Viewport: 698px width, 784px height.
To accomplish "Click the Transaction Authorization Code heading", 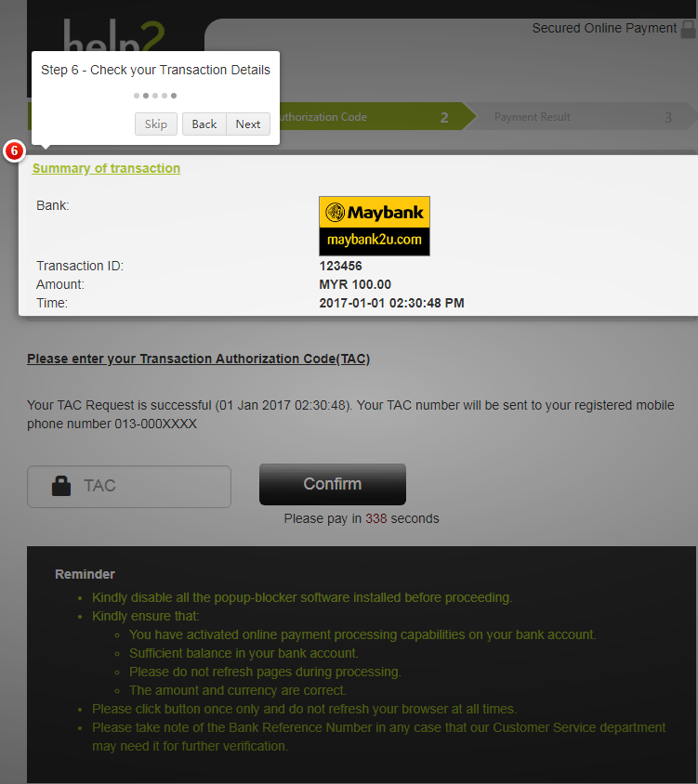I will (198, 359).
